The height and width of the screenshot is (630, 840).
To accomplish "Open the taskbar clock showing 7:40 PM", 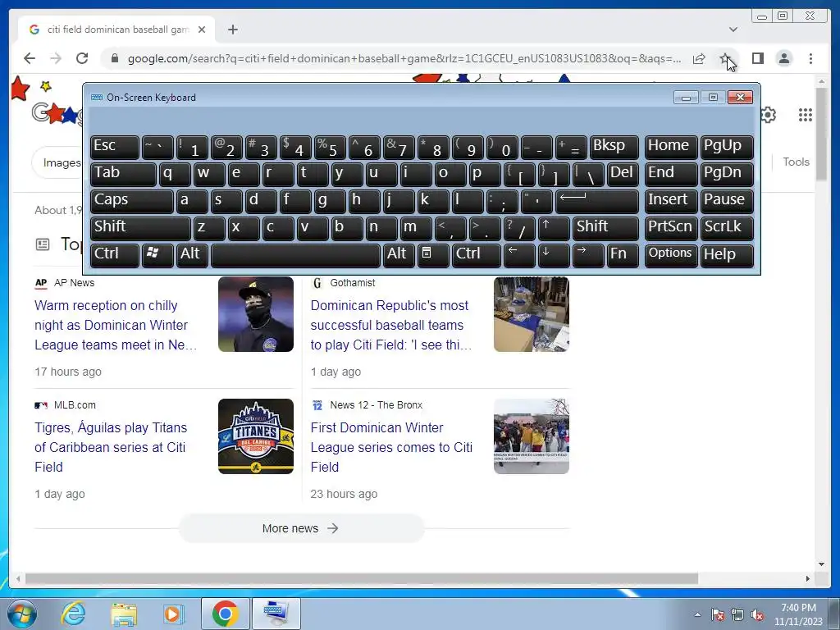I will pos(798,614).
